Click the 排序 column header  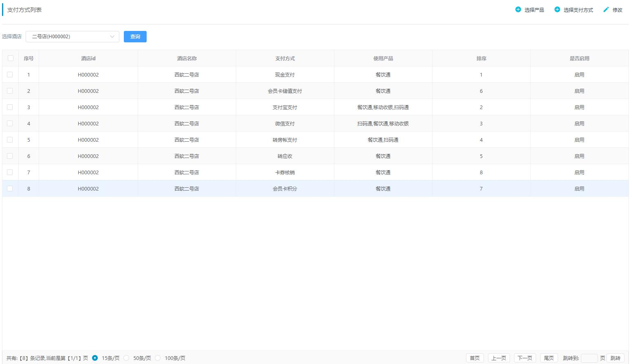(x=481, y=58)
